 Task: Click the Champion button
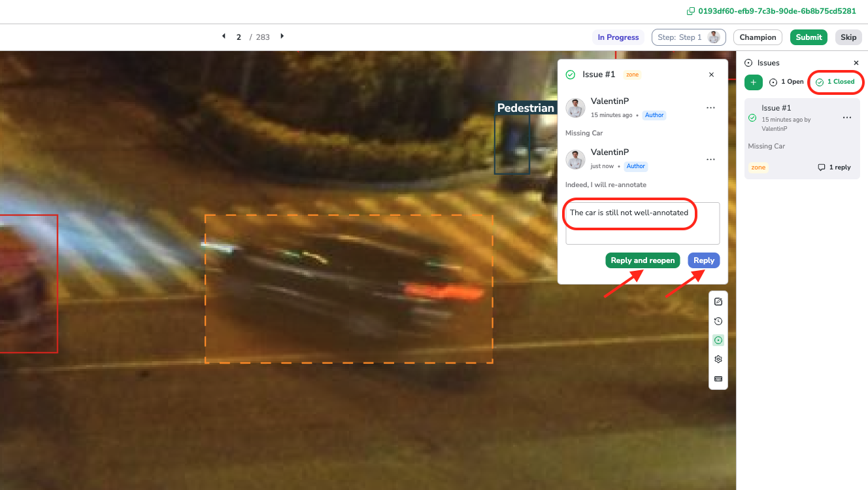tap(758, 37)
